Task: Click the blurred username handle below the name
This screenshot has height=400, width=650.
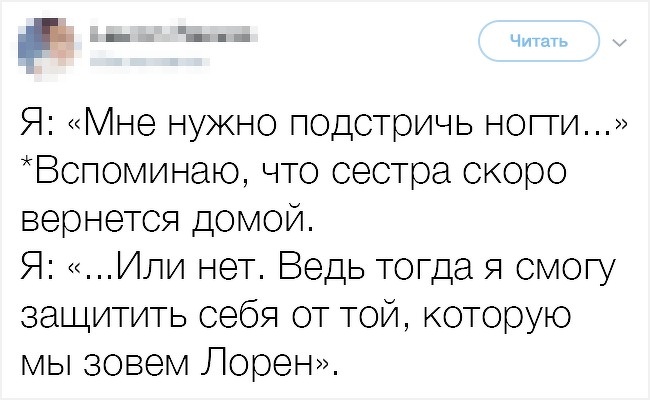Action: point(140,60)
